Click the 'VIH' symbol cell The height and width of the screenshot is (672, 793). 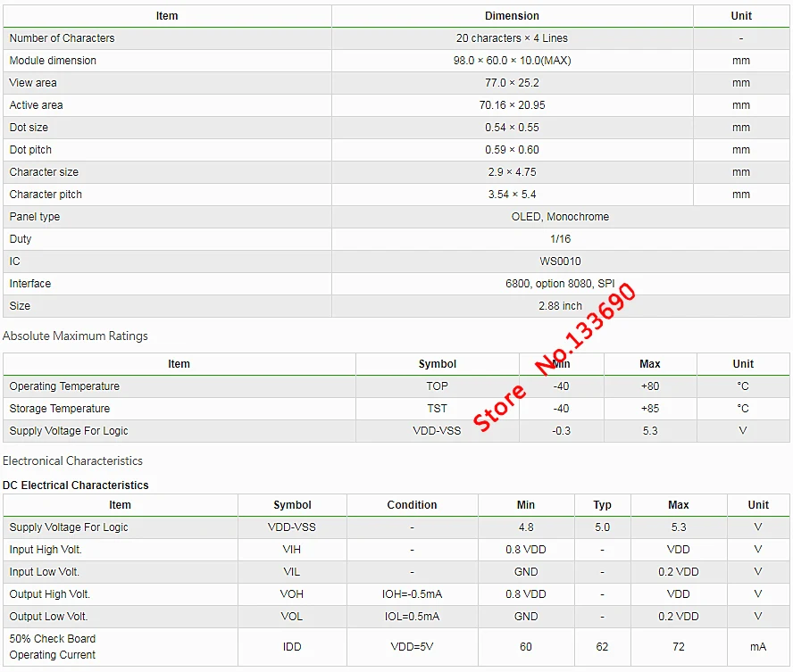pos(292,549)
